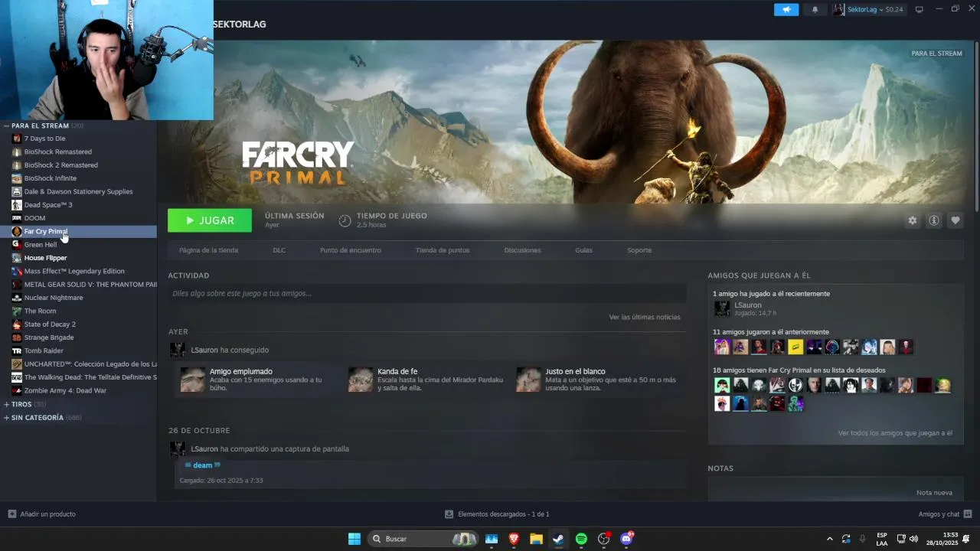Click the activity comment input field
980x551 pixels.
[x=427, y=293]
